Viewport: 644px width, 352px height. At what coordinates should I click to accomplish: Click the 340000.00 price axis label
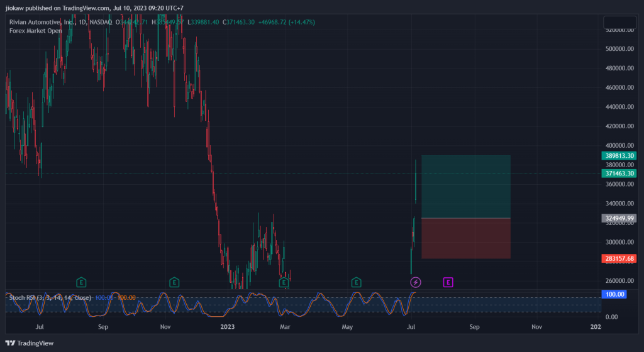point(619,204)
